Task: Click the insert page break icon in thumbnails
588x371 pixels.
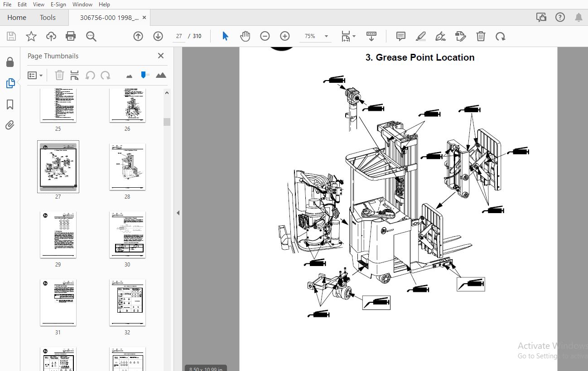Action: [x=74, y=75]
